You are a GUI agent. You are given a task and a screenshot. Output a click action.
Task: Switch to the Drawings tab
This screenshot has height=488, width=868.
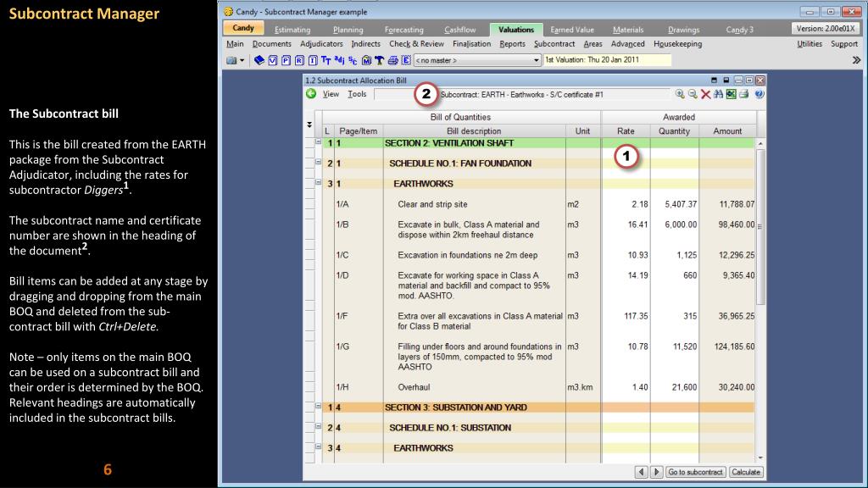[x=684, y=30]
